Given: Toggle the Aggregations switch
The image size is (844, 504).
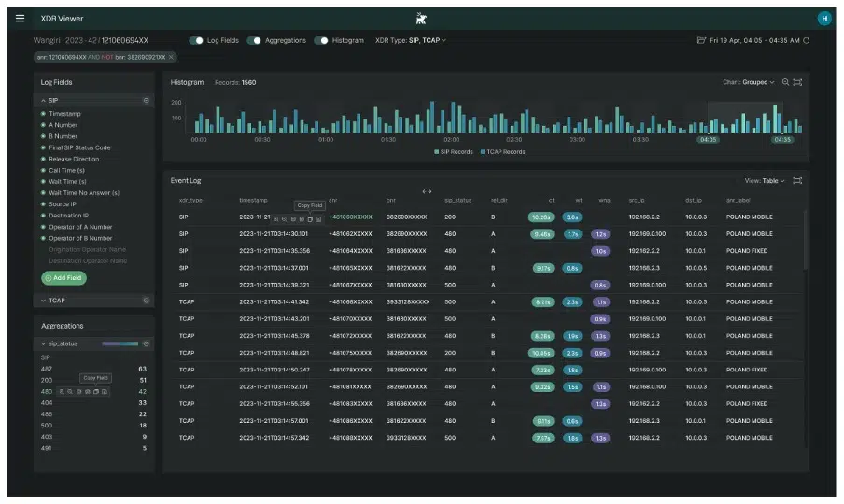Looking at the screenshot, I should (254, 40).
